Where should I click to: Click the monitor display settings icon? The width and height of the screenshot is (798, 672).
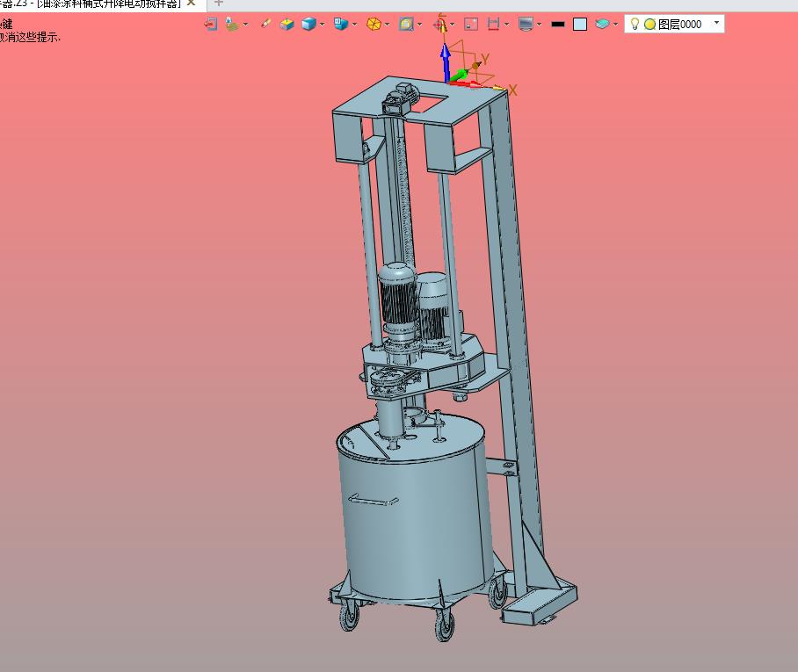[526, 24]
